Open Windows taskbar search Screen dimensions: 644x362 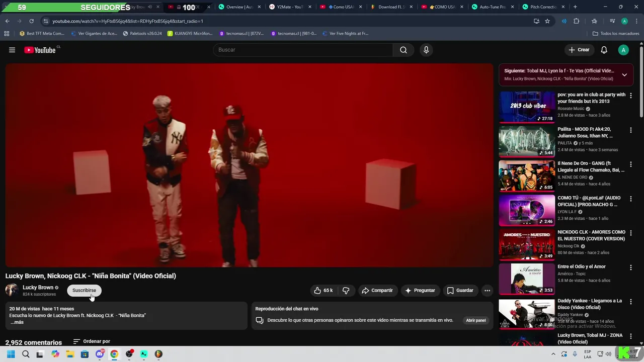26,354
